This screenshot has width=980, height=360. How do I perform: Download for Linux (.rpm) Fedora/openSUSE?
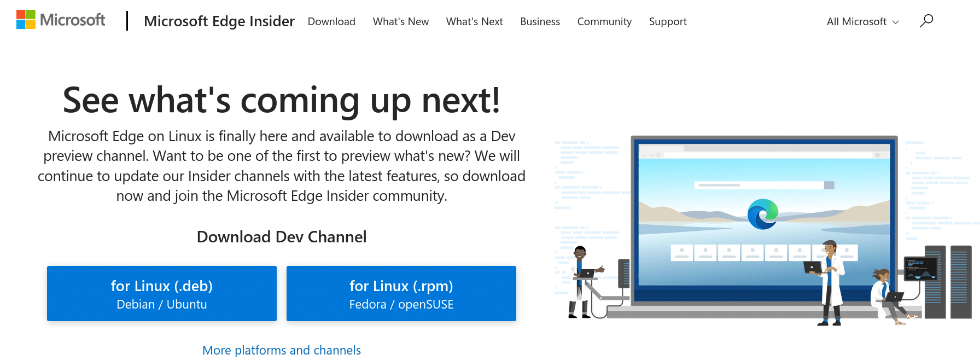click(x=401, y=293)
